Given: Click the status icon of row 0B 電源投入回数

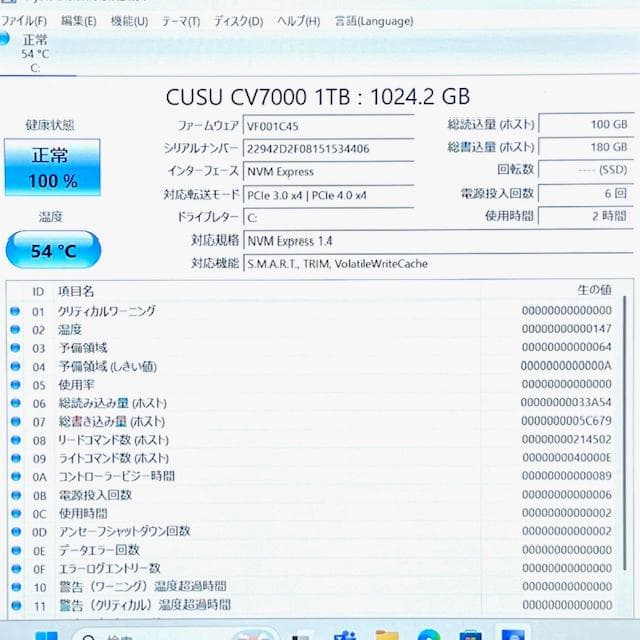Looking at the screenshot, I should pos(16,495).
